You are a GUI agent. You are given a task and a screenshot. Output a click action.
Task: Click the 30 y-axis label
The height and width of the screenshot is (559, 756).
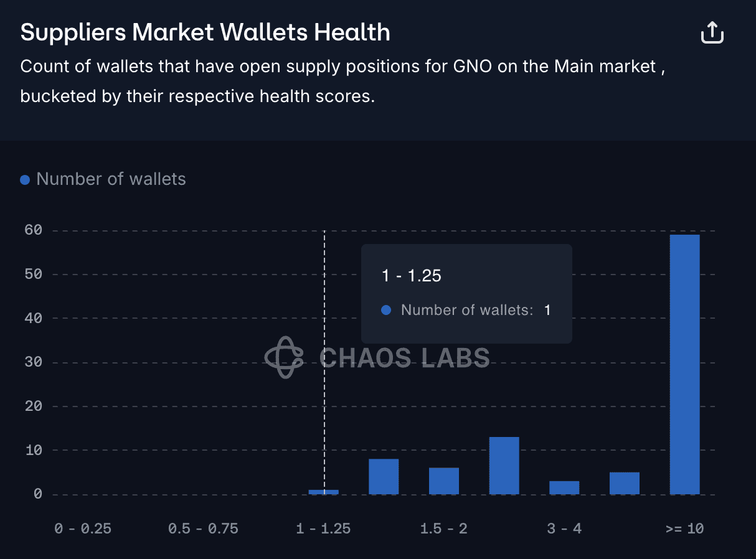click(34, 362)
